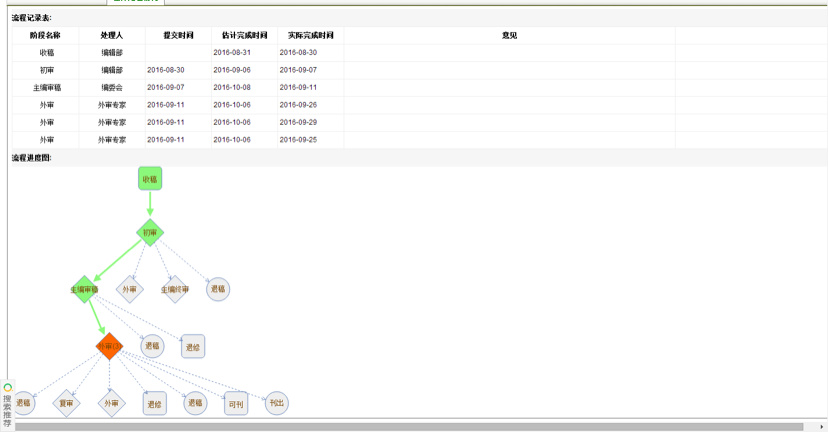Open the 搜索推荐 side widget
This screenshot has height=433, width=828.
(x=7, y=404)
